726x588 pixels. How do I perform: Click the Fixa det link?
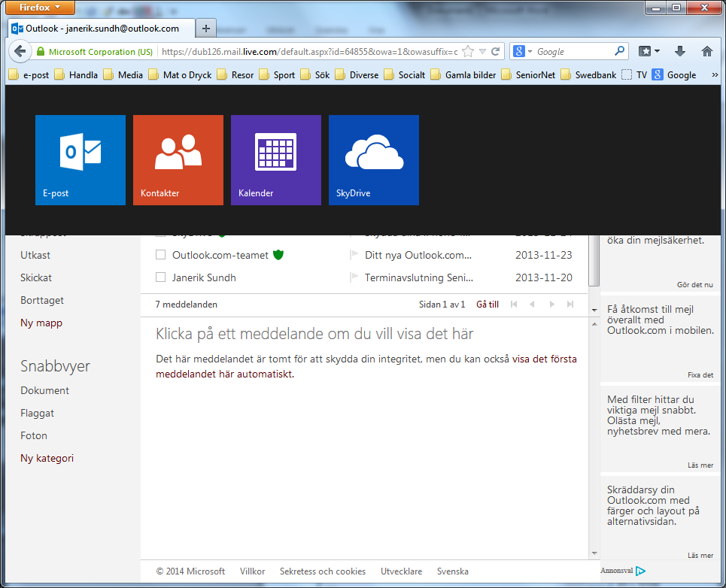click(x=700, y=375)
